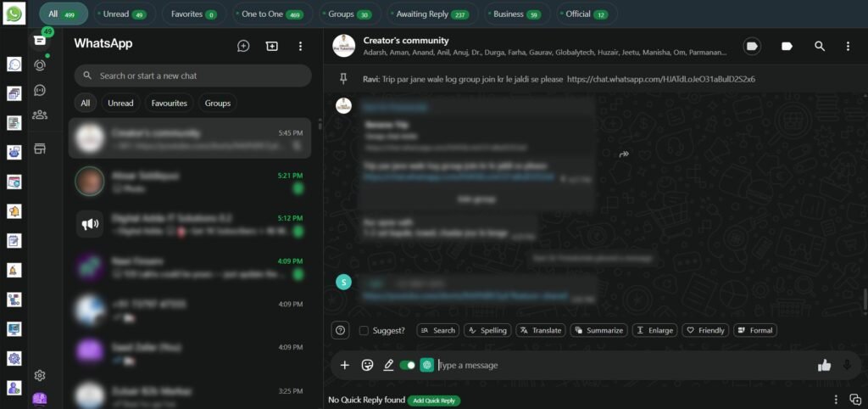Search within the Creator's community chat
868x409 pixels.
(x=820, y=46)
